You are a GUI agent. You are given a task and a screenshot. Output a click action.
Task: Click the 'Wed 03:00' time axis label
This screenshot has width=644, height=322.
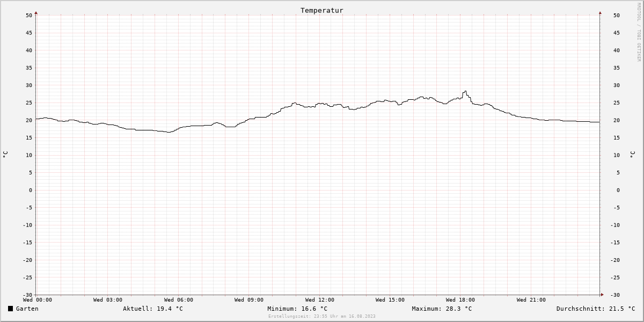point(108,300)
